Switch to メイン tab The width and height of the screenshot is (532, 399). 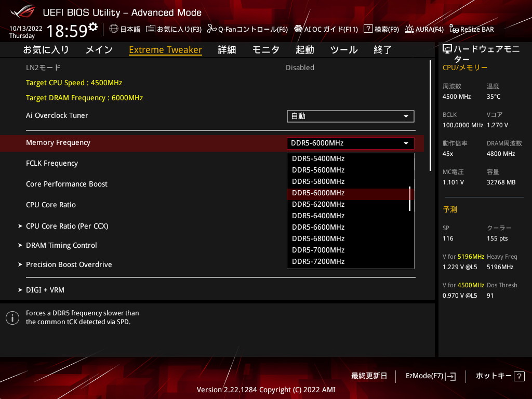coord(99,49)
